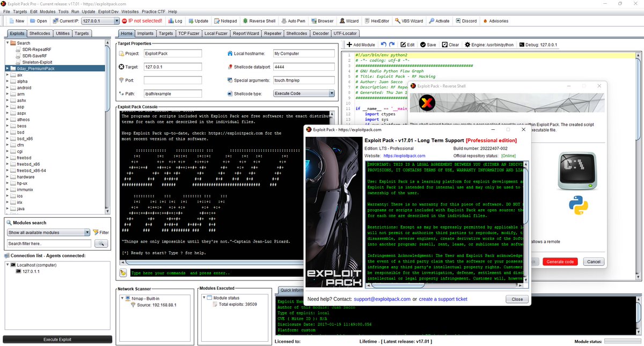Screen dimensions: 644x346
Task: Click Edit in the code editor toolbar
Action: coord(407,45)
